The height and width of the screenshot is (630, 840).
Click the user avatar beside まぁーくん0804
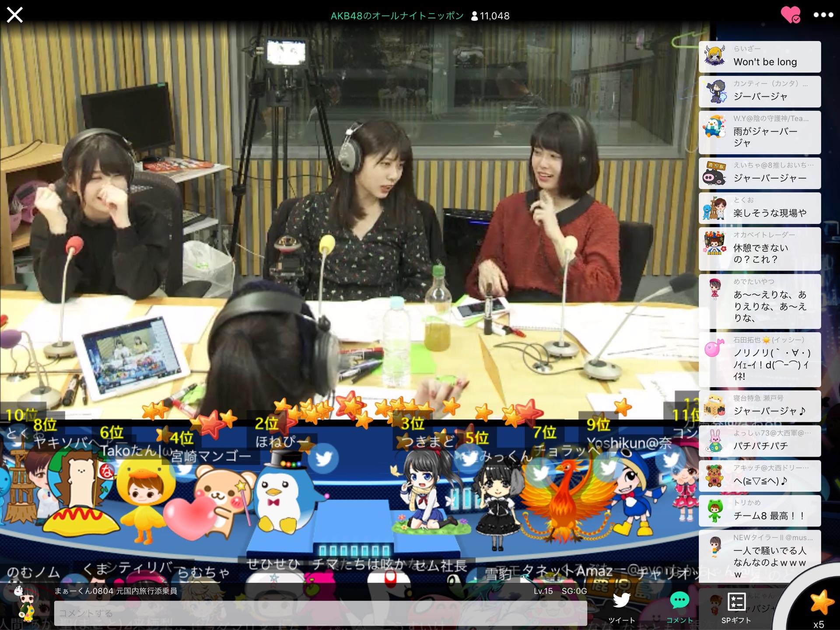point(24,603)
